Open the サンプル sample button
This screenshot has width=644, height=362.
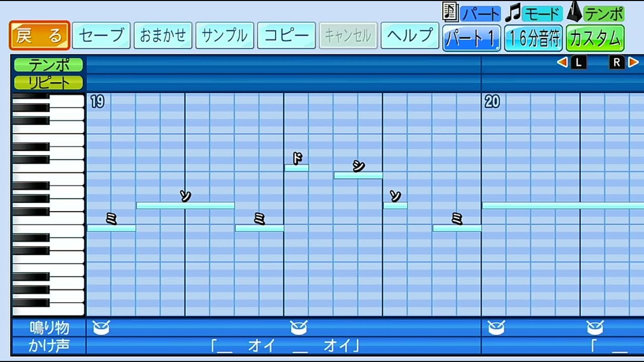point(224,36)
